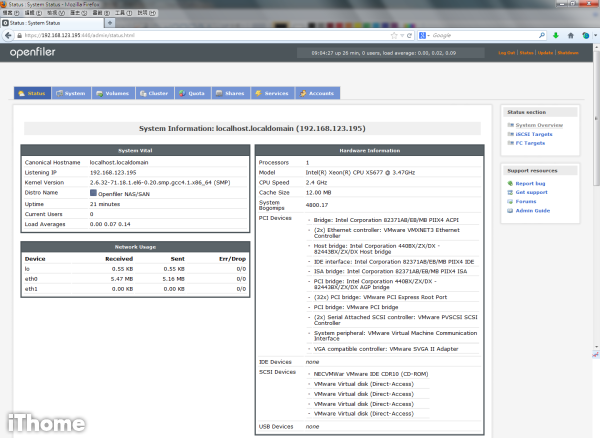
Task: Click the iSCSI Targets icon in Status section
Action: coord(511,134)
